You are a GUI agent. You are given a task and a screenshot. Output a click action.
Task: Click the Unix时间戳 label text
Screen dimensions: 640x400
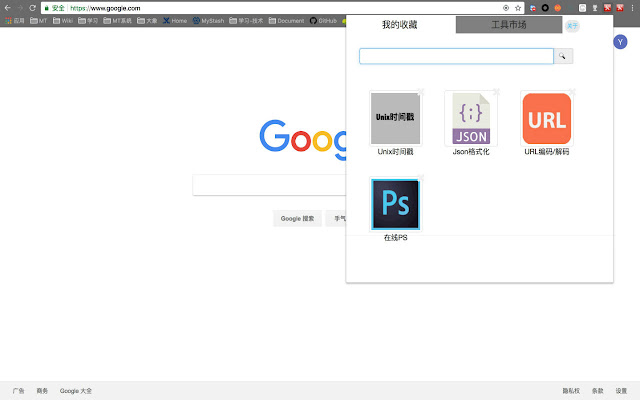coord(396,152)
